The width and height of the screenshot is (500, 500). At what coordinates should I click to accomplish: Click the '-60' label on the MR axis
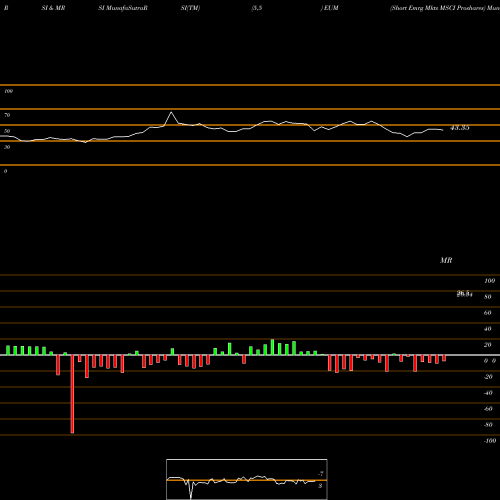[x=488, y=409]
